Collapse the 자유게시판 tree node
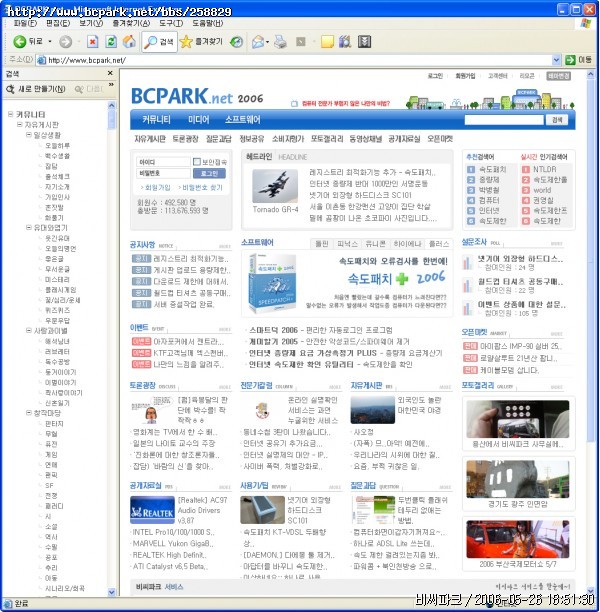The width and height of the screenshot is (600, 612). 19,125
